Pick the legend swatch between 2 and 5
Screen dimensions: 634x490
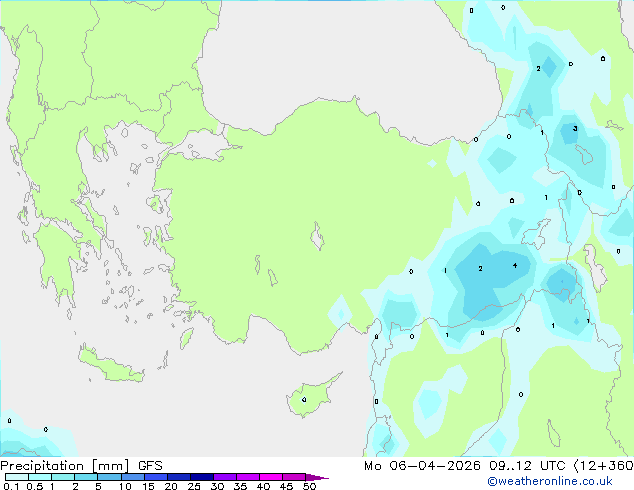(x=86, y=477)
